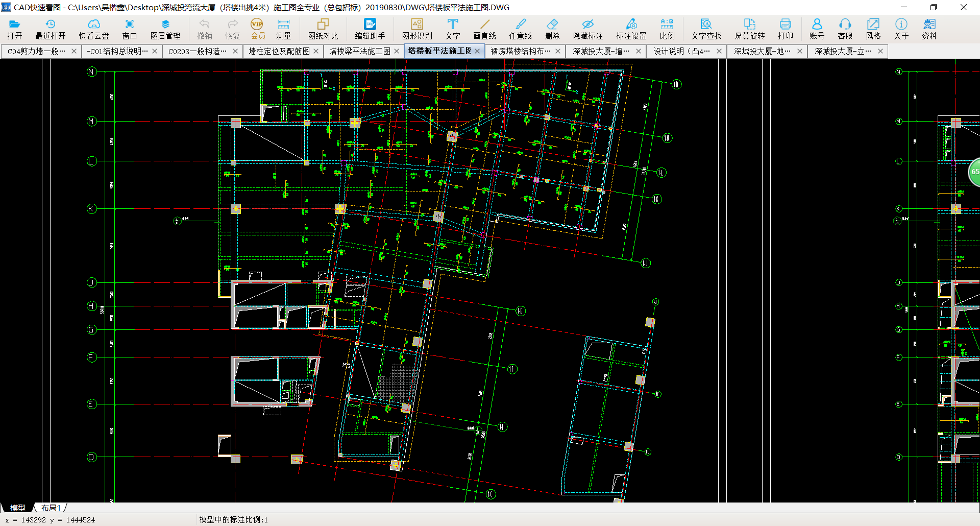Image resolution: width=980 pixels, height=526 pixels.
Task: Select the 删除 eraser tool
Action: 552,29
